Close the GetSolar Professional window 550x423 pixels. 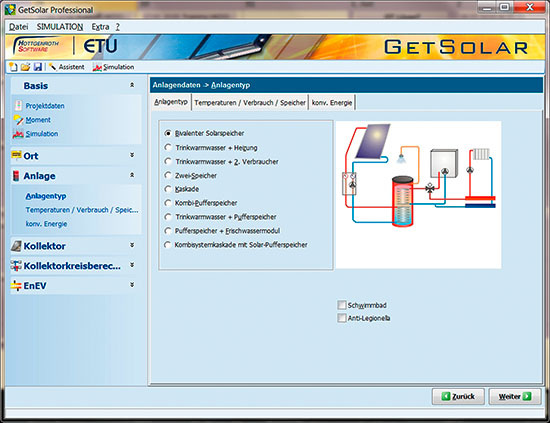pyautogui.click(x=530, y=7)
